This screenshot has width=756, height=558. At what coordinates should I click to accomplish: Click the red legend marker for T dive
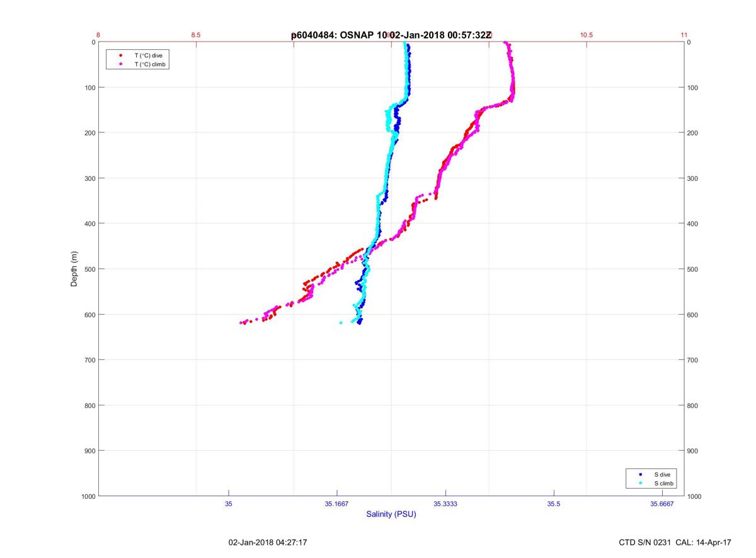pyautogui.click(x=120, y=55)
